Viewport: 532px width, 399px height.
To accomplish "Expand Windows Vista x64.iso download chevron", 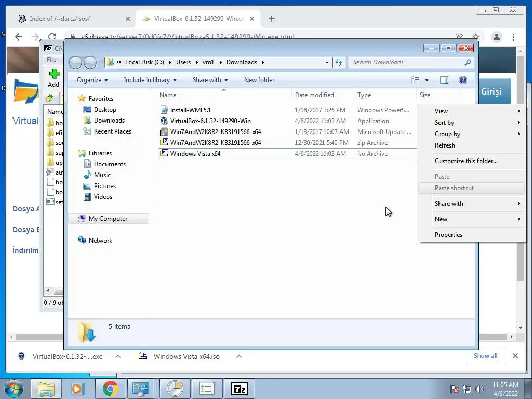I will pyautogui.click(x=239, y=356).
